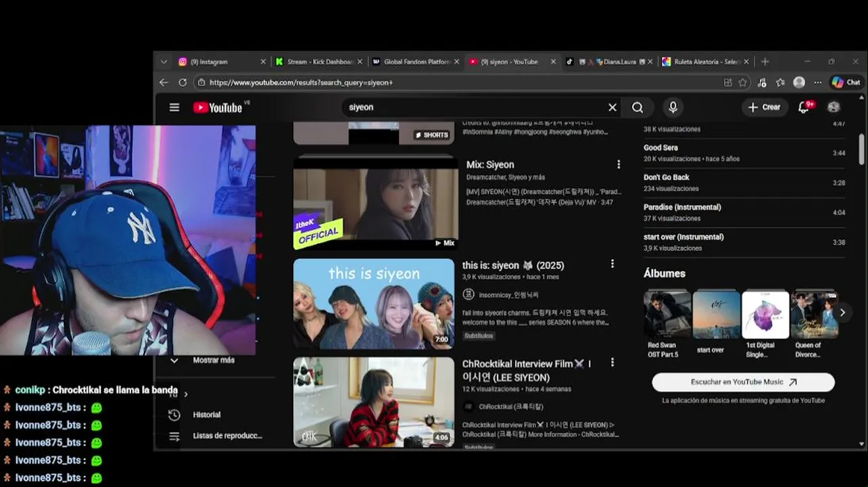Run the search with the magnifier button
The width and height of the screenshot is (868, 487).
click(x=637, y=108)
